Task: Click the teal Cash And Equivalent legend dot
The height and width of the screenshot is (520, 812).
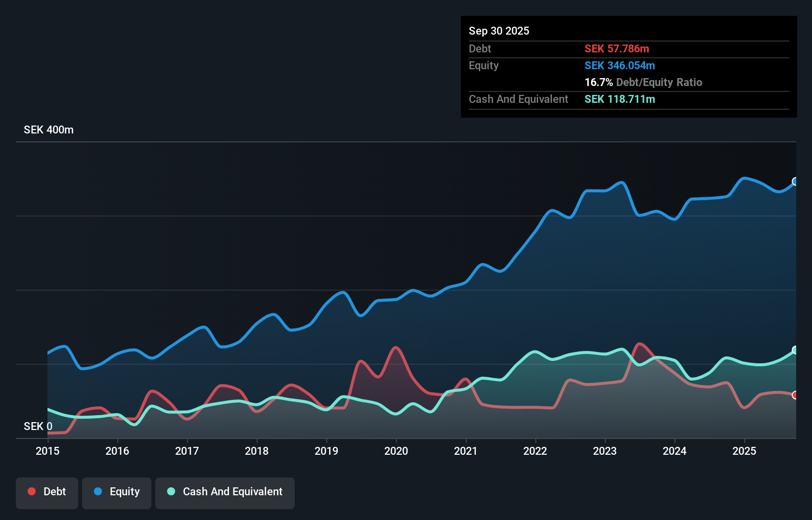Action: (171, 491)
